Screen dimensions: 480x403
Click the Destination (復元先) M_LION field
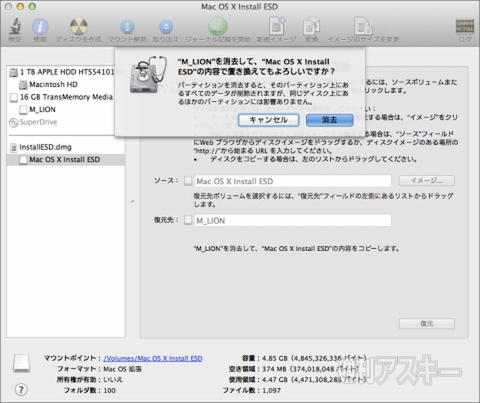(x=293, y=220)
